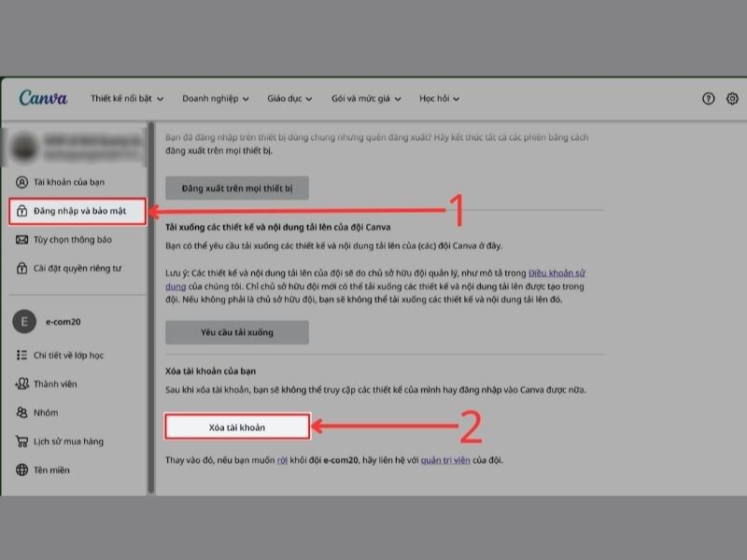Open the settings gear icon

733,99
